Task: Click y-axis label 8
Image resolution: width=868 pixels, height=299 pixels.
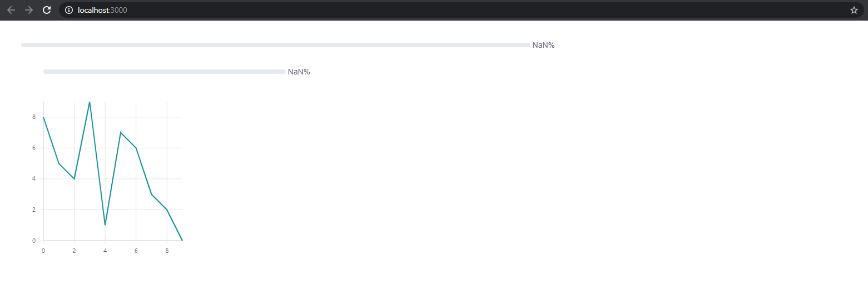Action: 34,117
